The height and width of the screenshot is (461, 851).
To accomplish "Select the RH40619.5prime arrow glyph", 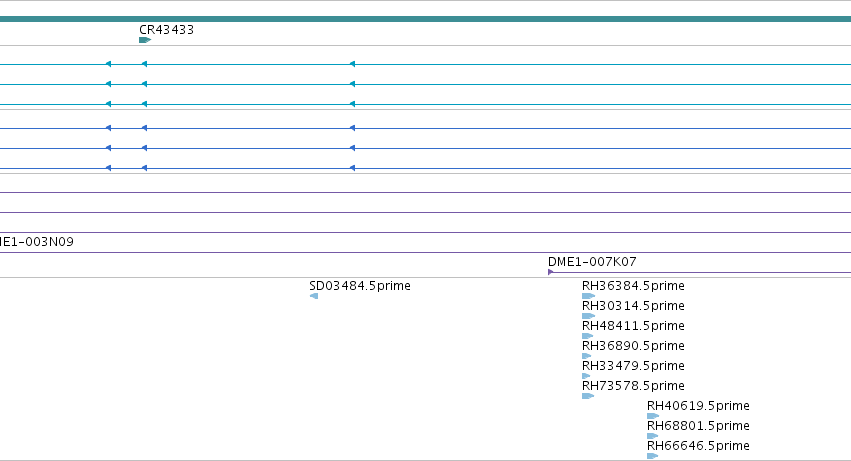I will (653, 416).
